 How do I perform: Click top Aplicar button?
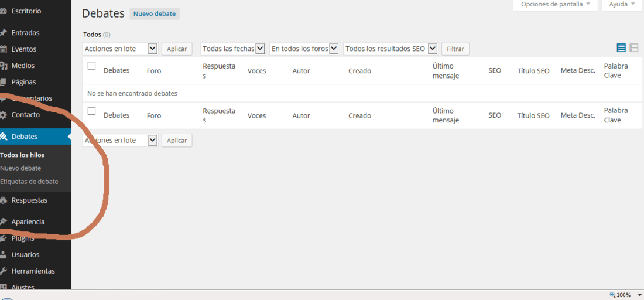(177, 49)
